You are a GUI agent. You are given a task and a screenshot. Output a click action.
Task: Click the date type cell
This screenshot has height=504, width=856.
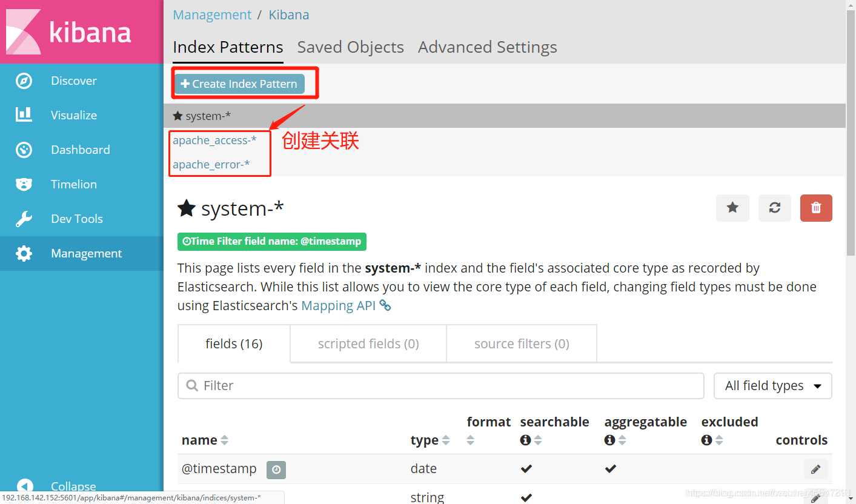(x=423, y=468)
